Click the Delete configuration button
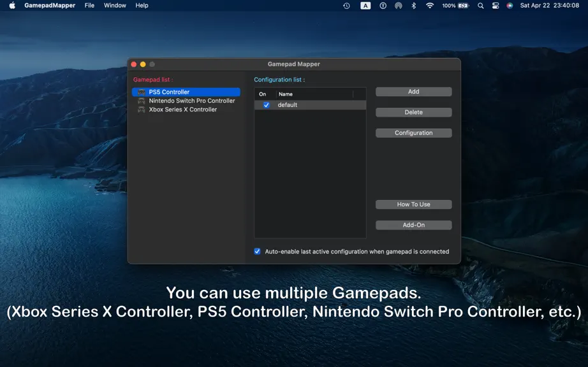The image size is (588, 367). click(x=414, y=112)
